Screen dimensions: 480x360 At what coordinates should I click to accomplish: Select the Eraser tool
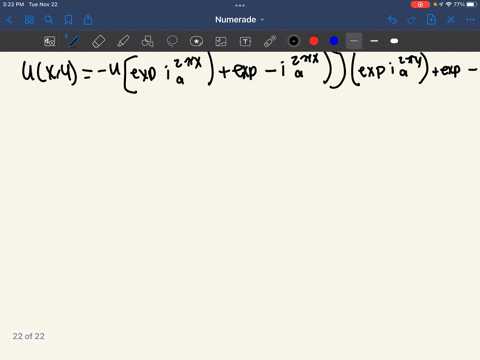[98, 41]
